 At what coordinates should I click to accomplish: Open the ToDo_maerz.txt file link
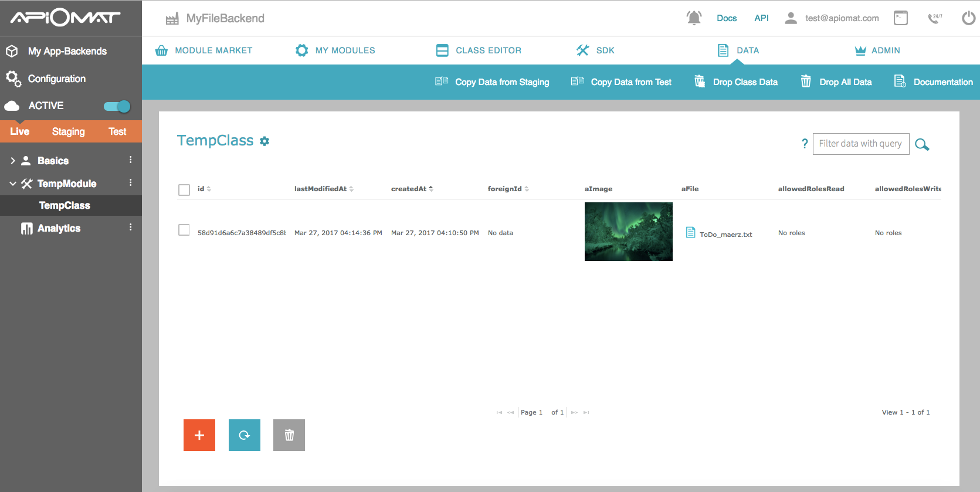(725, 234)
